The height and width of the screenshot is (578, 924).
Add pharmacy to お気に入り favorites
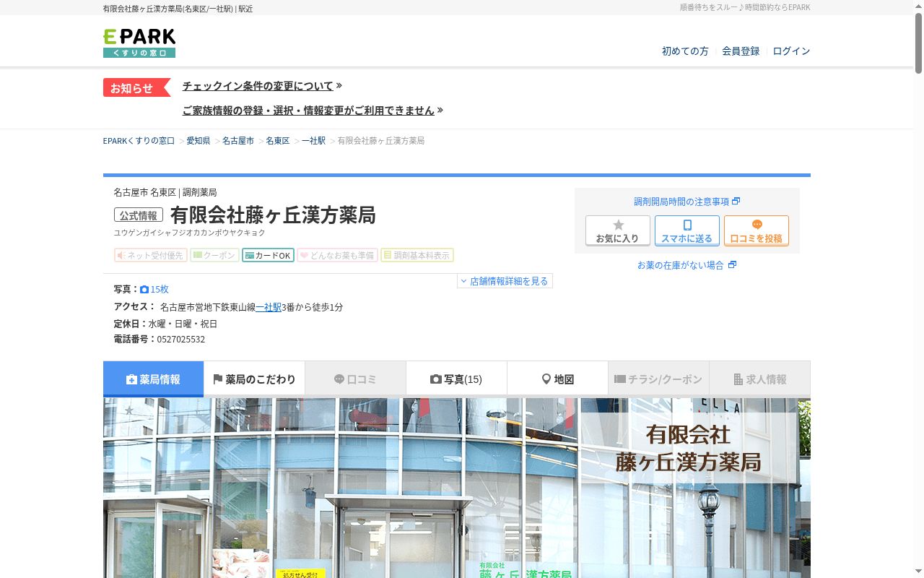pos(618,230)
